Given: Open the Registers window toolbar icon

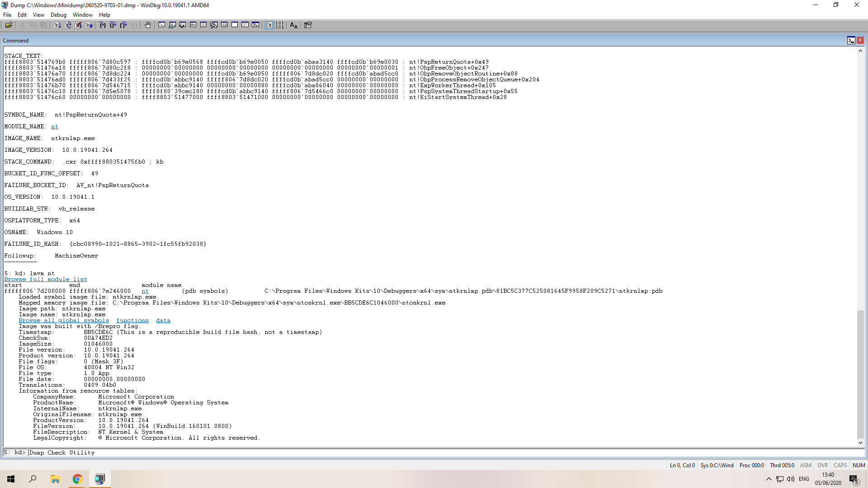Looking at the screenshot, I should pos(193,25).
